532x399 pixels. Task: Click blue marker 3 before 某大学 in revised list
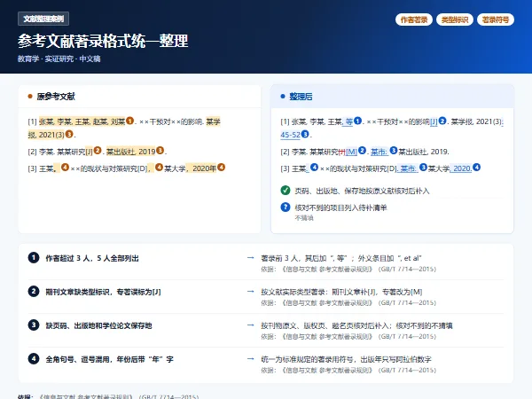[423, 168]
